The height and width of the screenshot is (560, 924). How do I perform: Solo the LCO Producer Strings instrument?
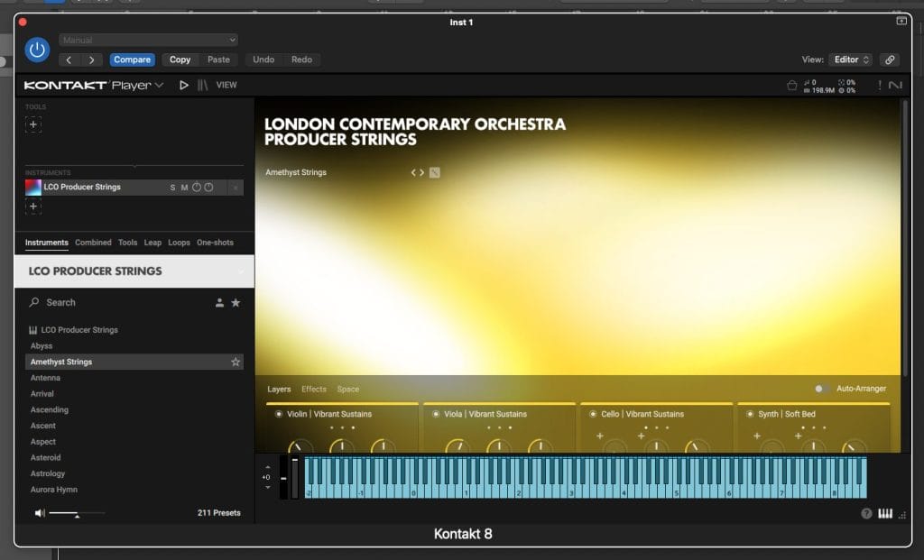click(173, 187)
